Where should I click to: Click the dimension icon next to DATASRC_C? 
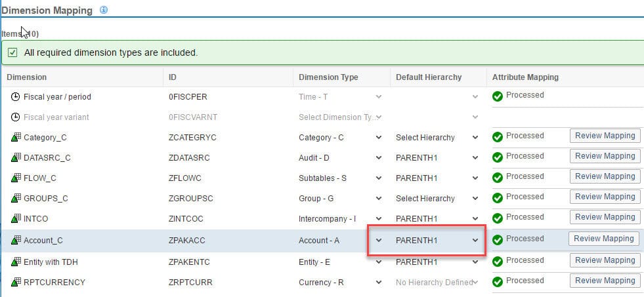pyautogui.click(x=16, y=158)
